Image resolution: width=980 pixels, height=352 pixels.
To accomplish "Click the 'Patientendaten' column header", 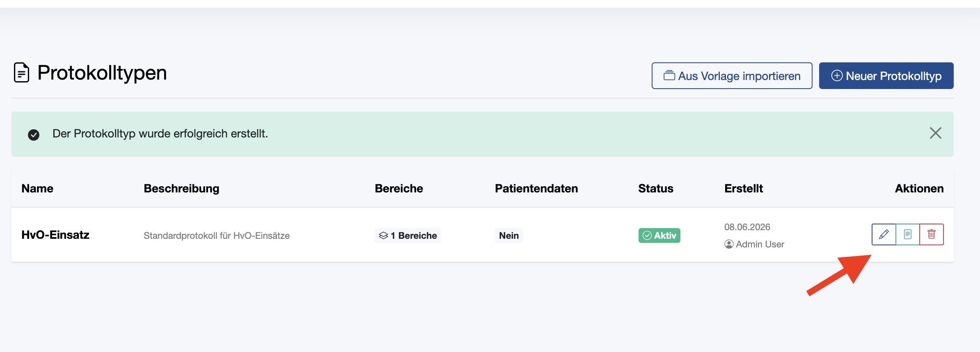I will click(536, 189).
